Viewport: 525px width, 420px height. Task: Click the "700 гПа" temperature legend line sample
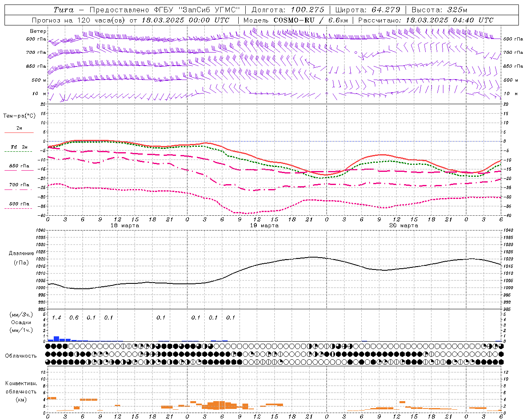point(18,190)
